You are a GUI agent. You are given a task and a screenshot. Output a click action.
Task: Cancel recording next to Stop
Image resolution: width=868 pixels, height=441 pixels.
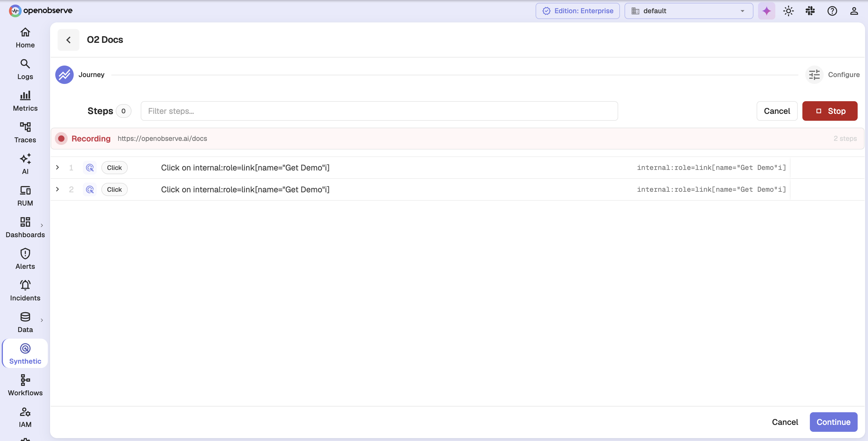[x=777, y=111]
